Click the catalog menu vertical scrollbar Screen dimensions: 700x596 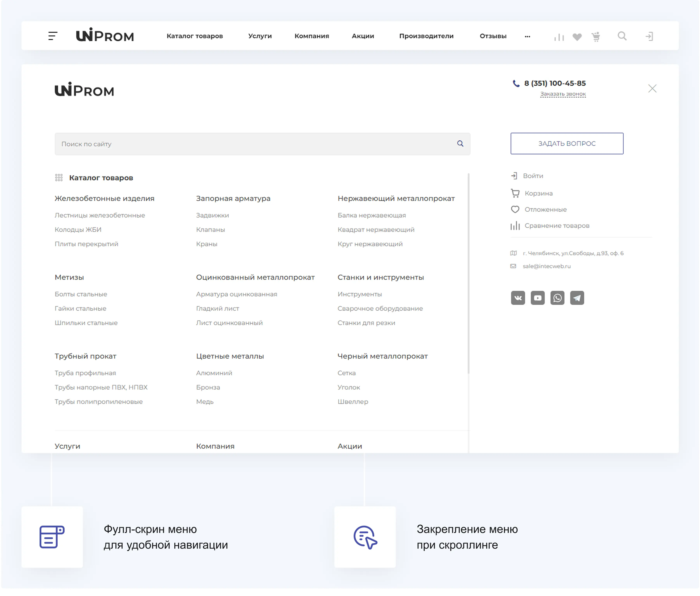coord(468,274)
